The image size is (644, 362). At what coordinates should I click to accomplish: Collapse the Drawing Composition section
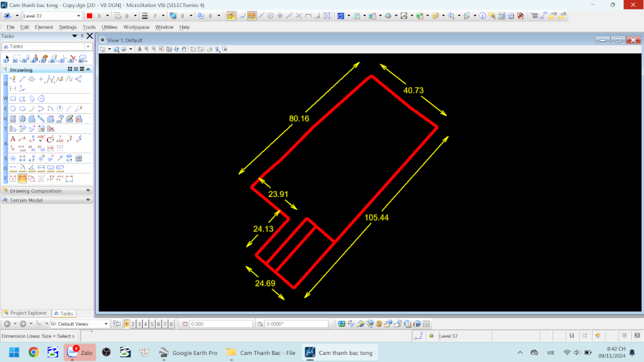click(88, 191)
